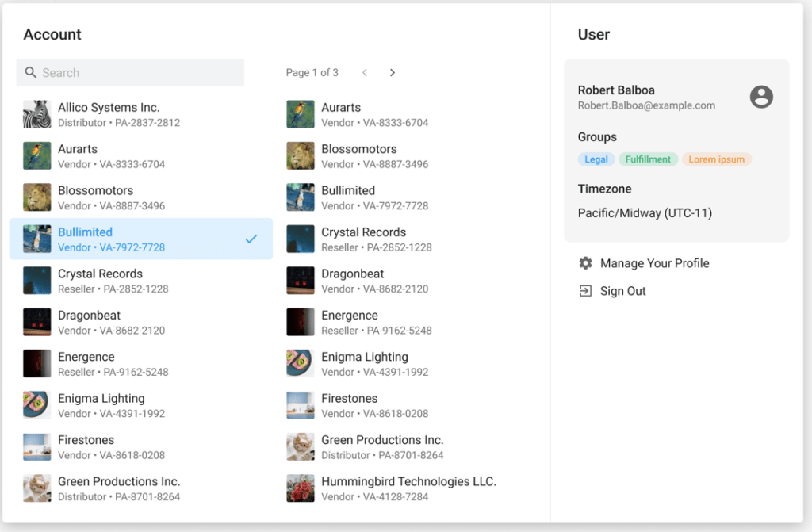Click Sign Out
Viewport: 812px width, 532px height.
624,290
